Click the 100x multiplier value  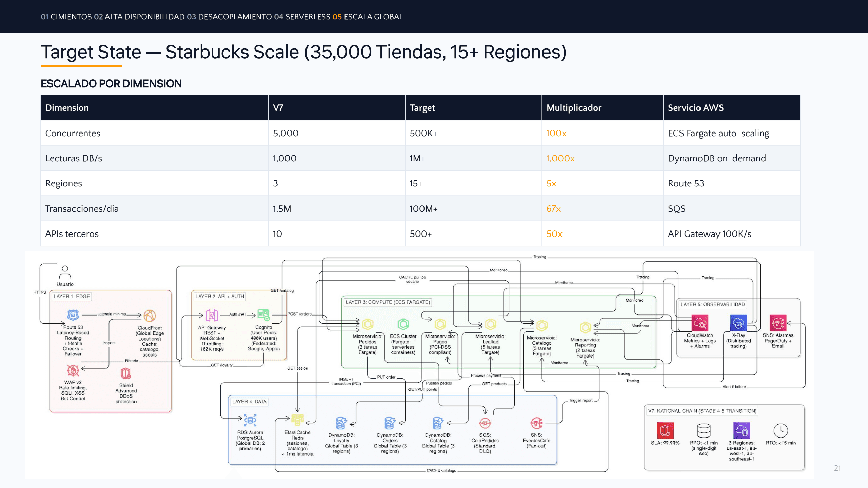click(x=556, y=133)
